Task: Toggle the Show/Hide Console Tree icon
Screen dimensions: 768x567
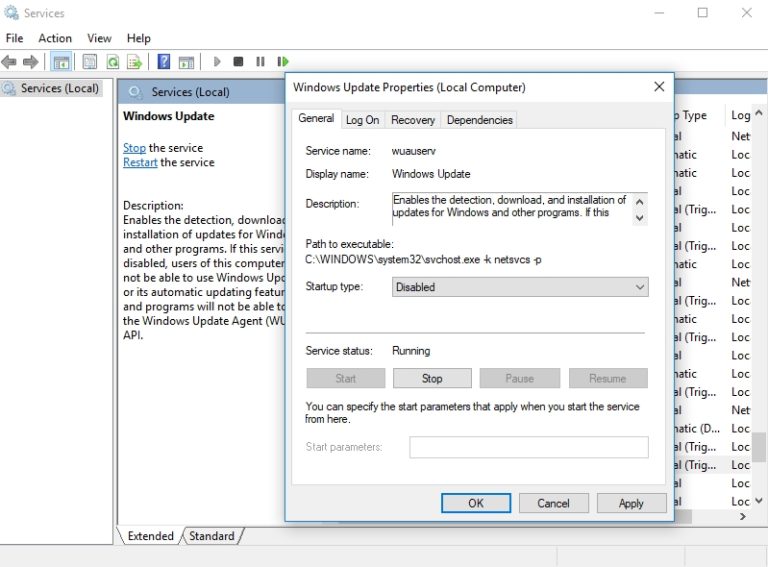Action: coord(61,62)
